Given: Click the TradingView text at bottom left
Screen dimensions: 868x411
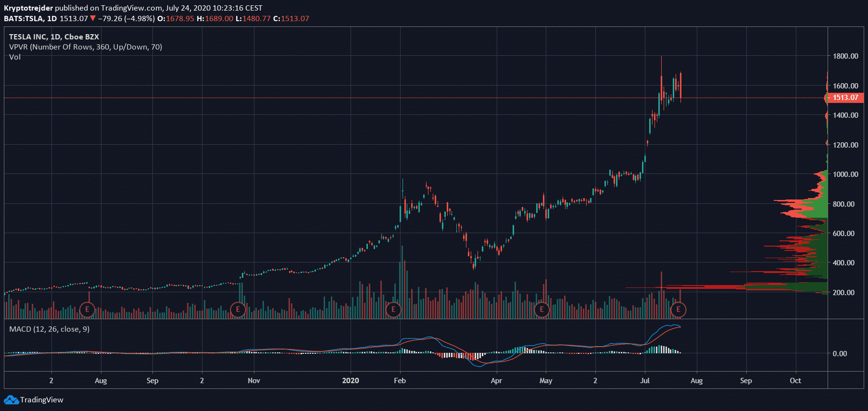Looking at the screenshot, I should click(x=42, y=400).
